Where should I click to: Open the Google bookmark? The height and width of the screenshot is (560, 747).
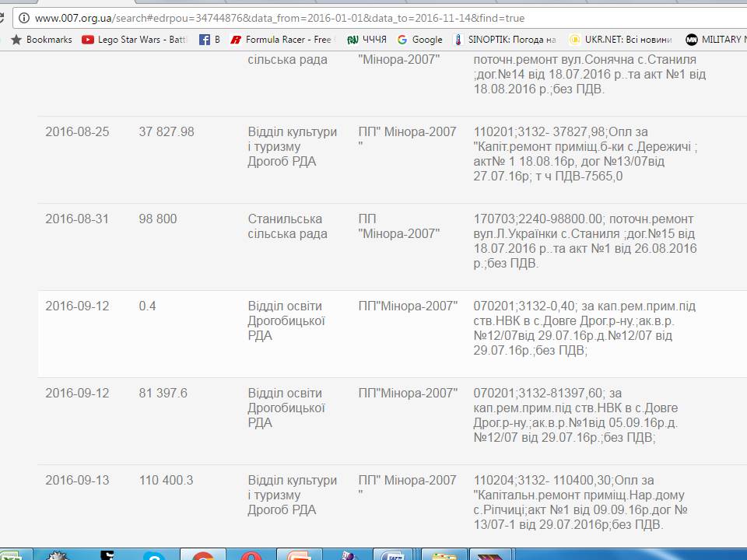coord(419,40)
